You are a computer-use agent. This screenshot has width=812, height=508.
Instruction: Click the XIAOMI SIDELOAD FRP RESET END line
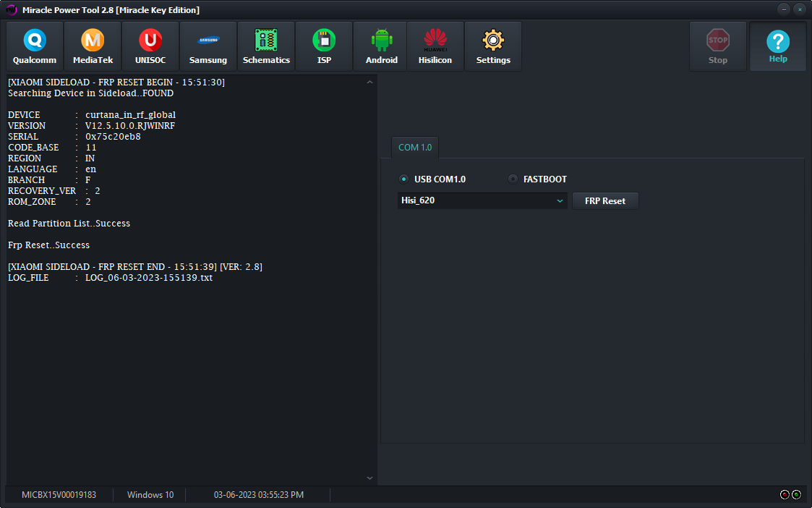pos(135,267)
